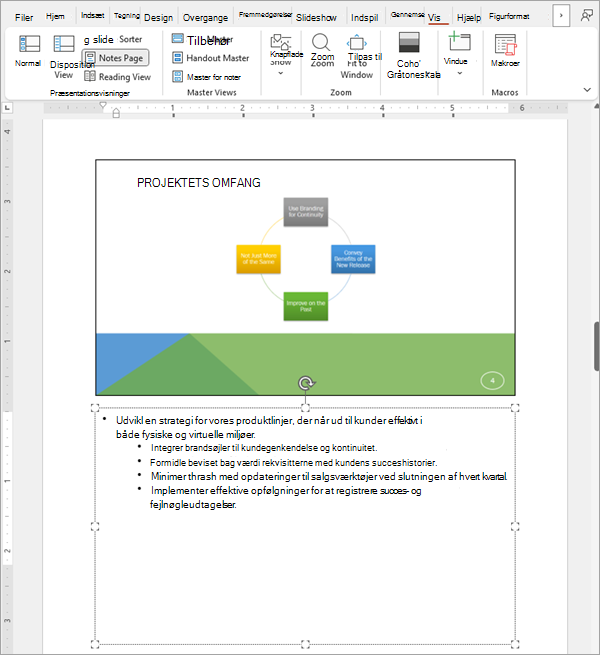Viewport: 600px width, 655px height.
Task: Toggle Coho/Gråtoneskala color mode
Action: coord(409,43)
